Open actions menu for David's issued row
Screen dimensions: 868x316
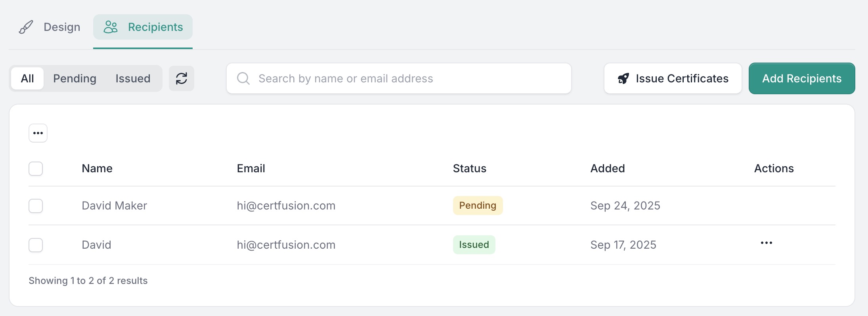[766, 243]
